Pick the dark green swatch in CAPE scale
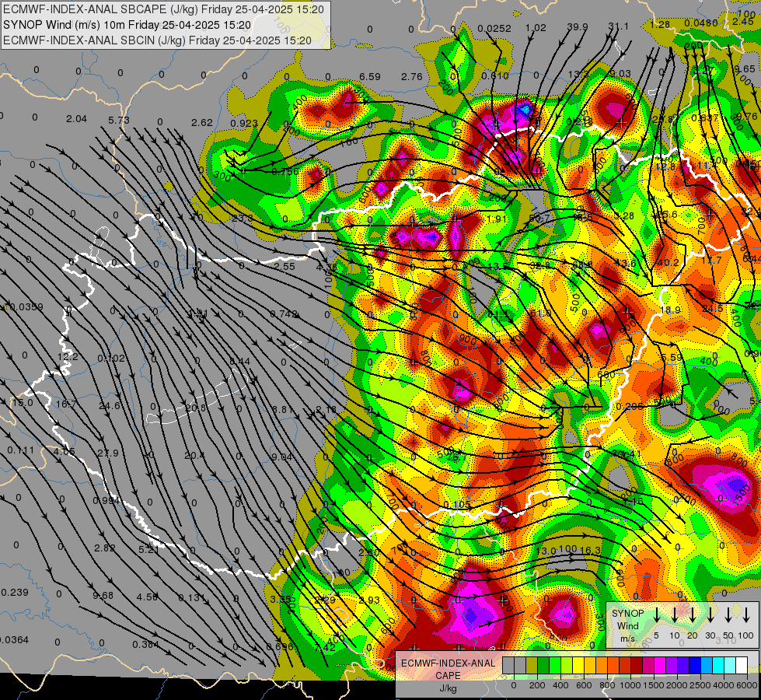This screenshot has height=700, width=761. point(543,665)
